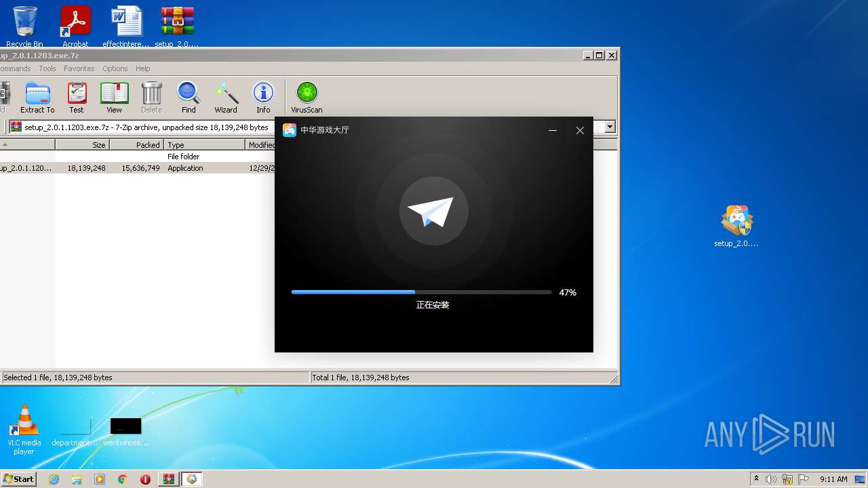
Task: Click installer progress bar at 47%
Action: [421, 292]
